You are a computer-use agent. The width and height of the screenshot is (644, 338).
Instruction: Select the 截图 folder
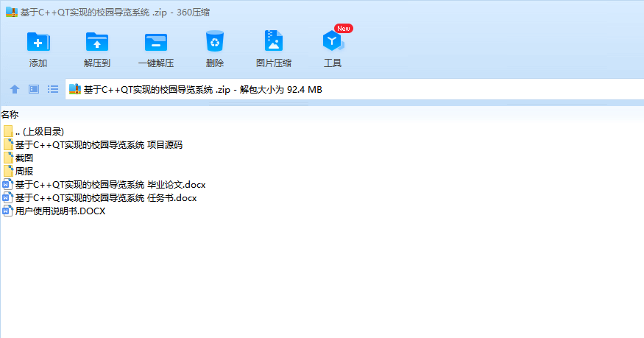point(18,158)
